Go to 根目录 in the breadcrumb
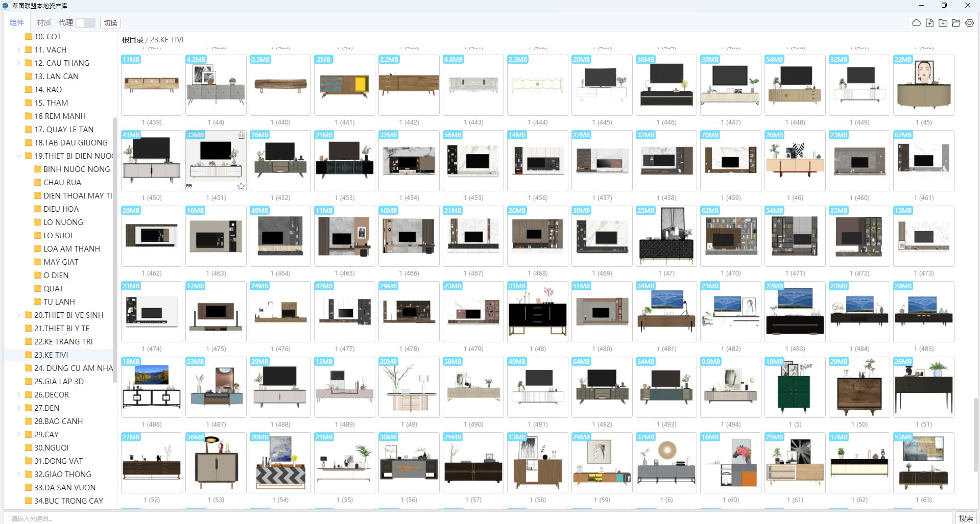Image resolution: width=980 pixels, height=524 pixels. 132,40
